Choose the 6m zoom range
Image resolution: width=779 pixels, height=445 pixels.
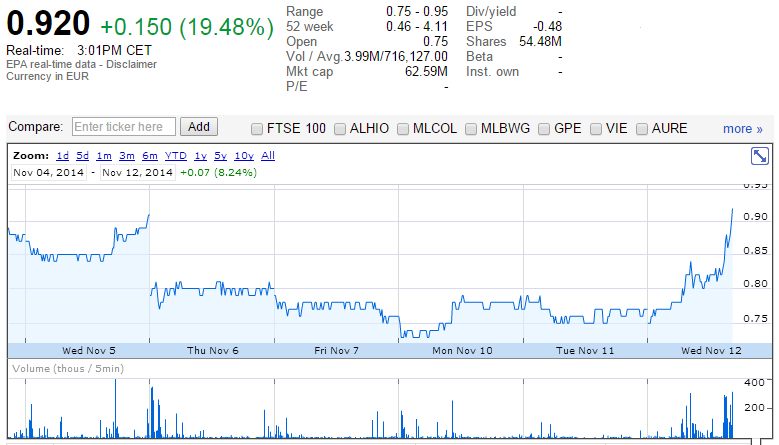pos(150,156)
